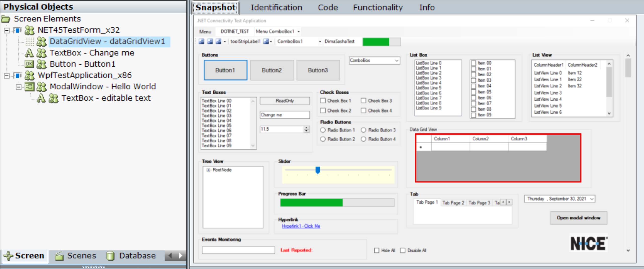Click the blue Slider thumb

[318, 170]
